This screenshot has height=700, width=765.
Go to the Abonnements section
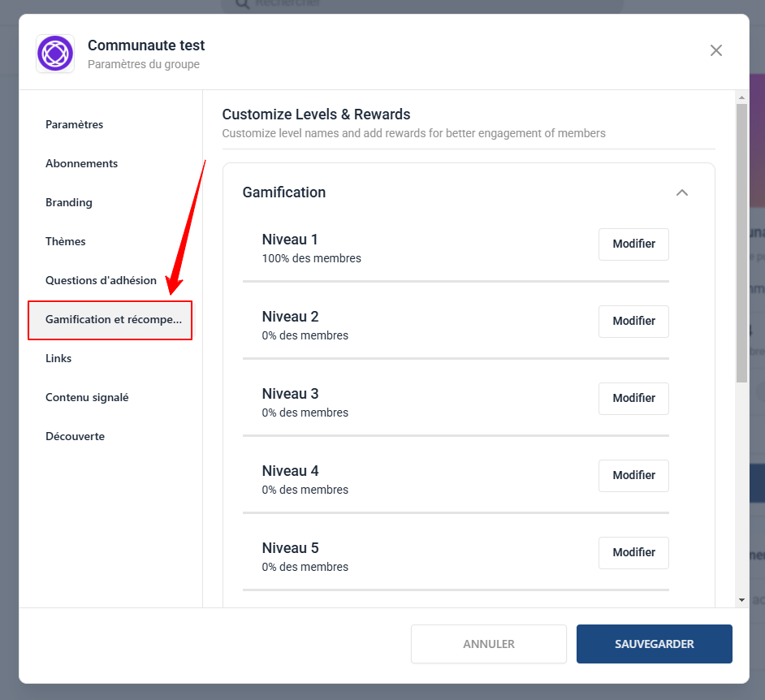(81, 163)
